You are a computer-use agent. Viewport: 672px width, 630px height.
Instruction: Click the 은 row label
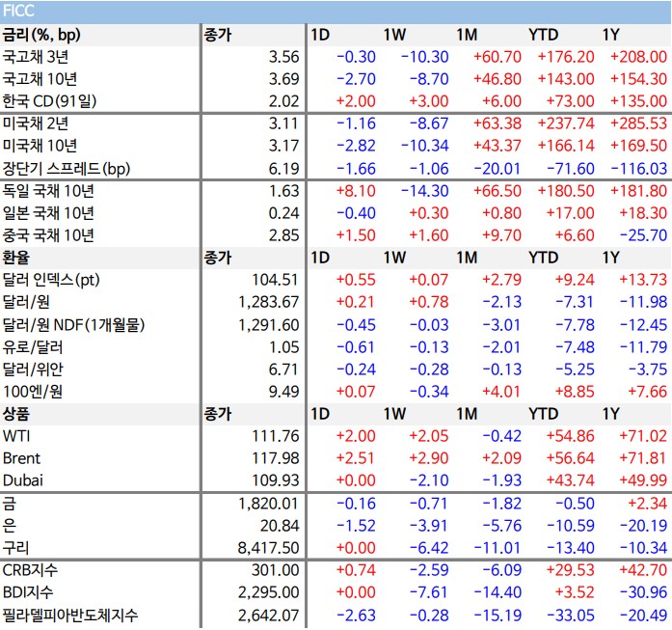tap(10, 526)
